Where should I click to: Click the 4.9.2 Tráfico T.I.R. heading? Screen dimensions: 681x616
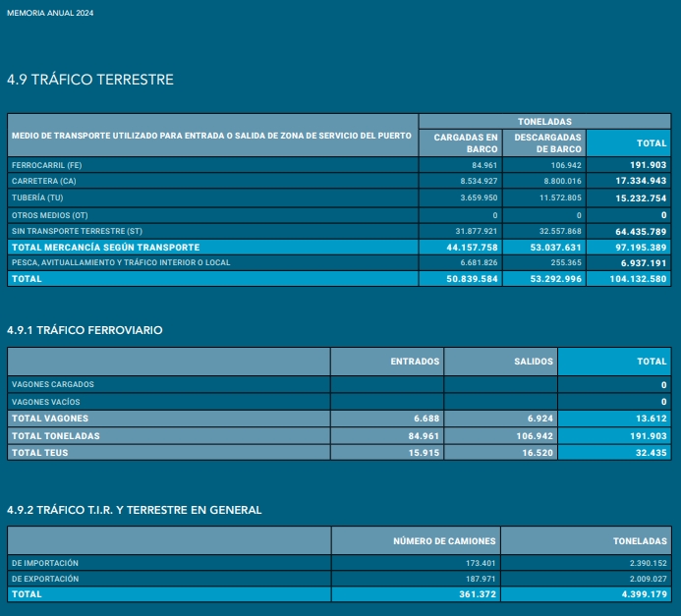click(x=134, y=510)
